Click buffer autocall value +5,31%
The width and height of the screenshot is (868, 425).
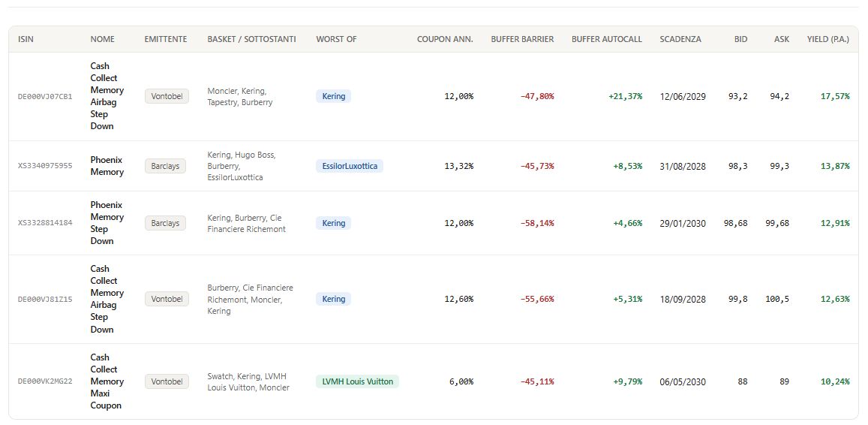[x=628, y=299]
